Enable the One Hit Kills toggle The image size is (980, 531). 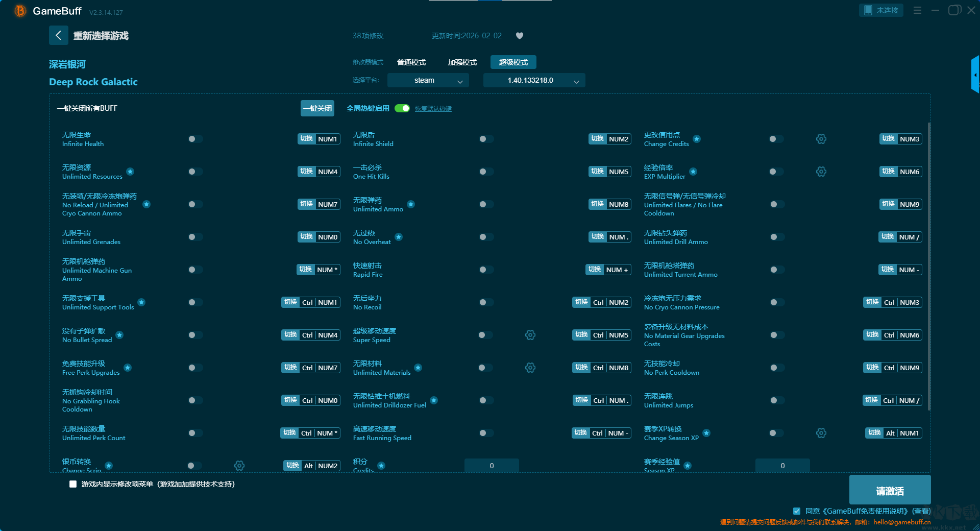click(486, 172)
